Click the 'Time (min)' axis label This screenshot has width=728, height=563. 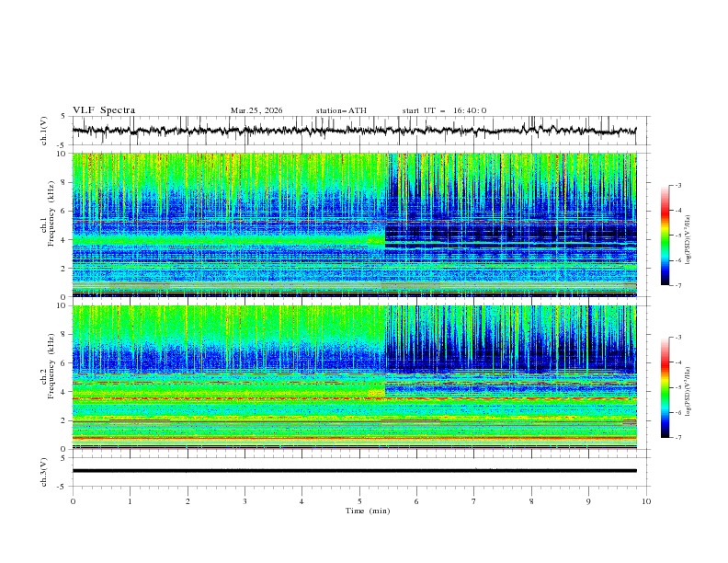(x=368, y=511)
